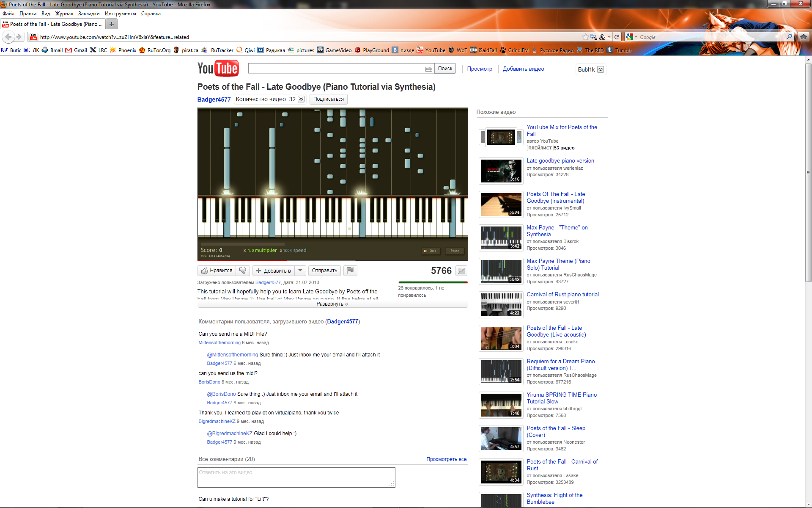
Task: Open the Late goodbye piano version thumbnail
Action: pyautogui.click(x=501, y=171)
